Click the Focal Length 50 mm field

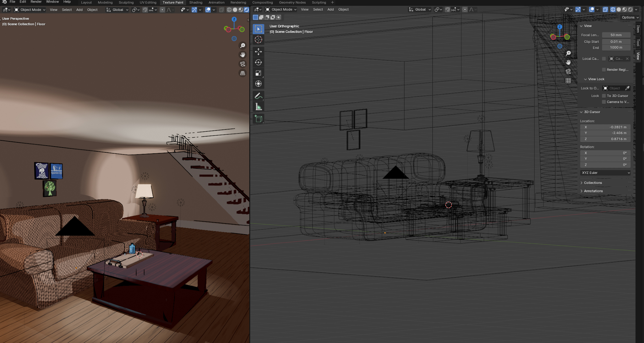coord(616,35)
